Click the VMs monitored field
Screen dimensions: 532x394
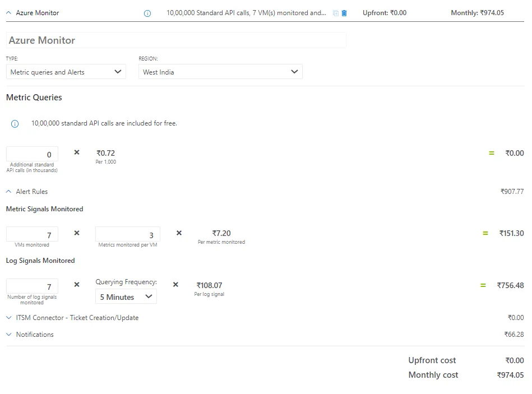(32, 234)
